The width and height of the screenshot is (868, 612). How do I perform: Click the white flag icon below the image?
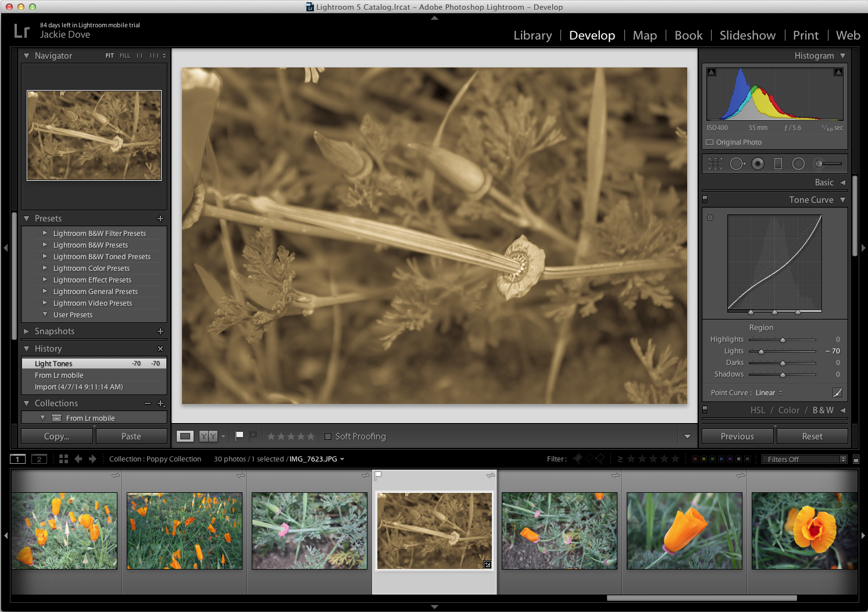[239, 435]
